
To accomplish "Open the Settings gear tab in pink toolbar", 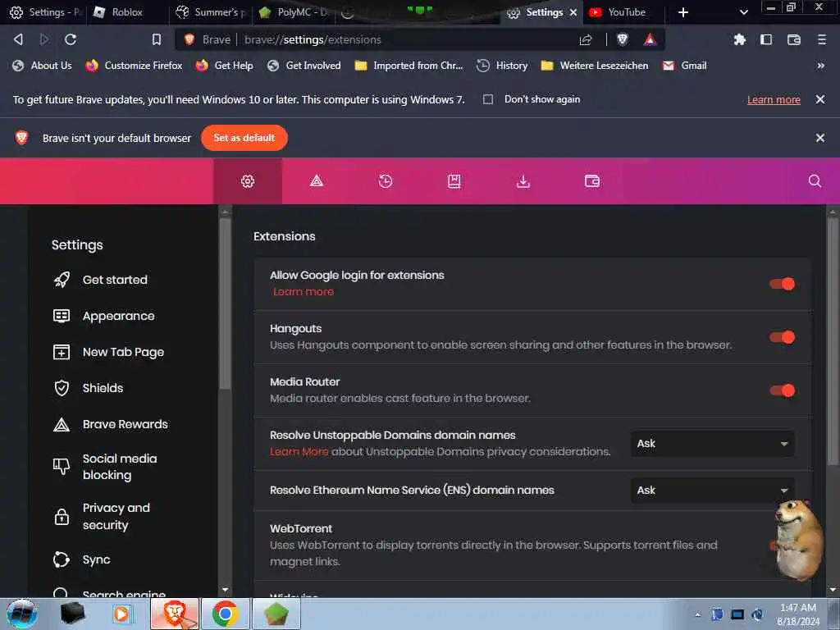I will (x=248, y=181).
